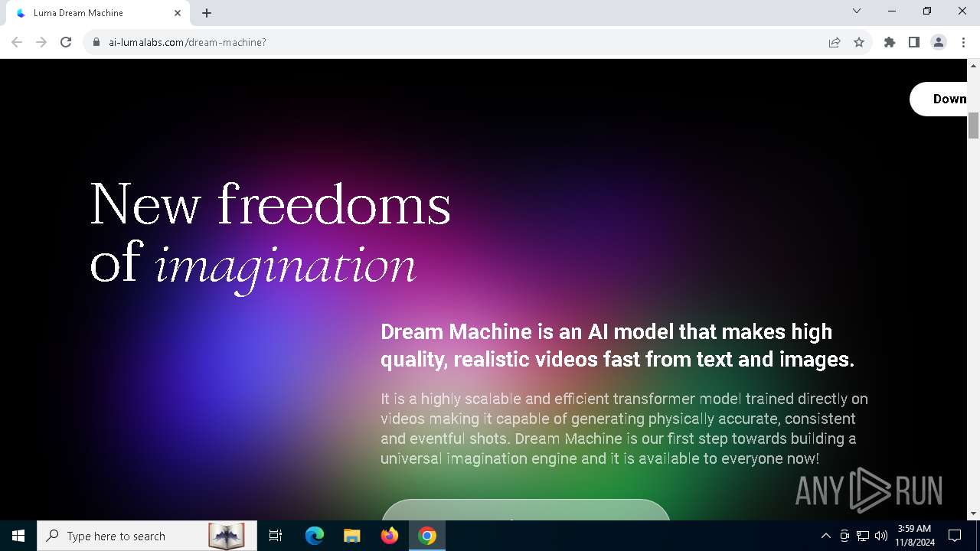This screenshot has width=980, height=551.
Task: Open the Windows Start menu
Action: [x=18, y=536]
